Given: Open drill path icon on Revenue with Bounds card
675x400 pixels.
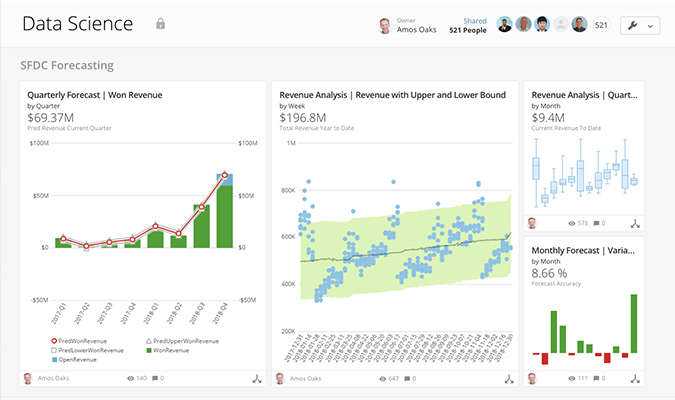Looking at the screenshot, I should pyautogui.click(x=508, y=379).
